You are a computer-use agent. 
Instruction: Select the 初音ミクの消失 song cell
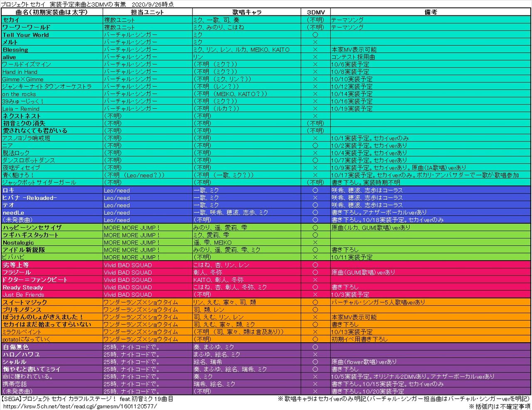(x=52, y=123)
